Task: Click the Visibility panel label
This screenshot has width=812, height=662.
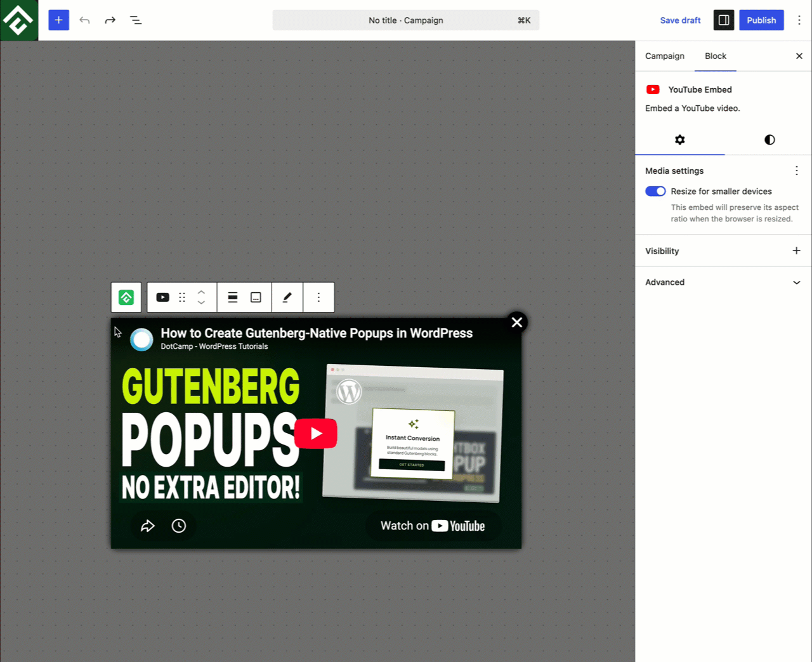Action: (x=662, y=251)
